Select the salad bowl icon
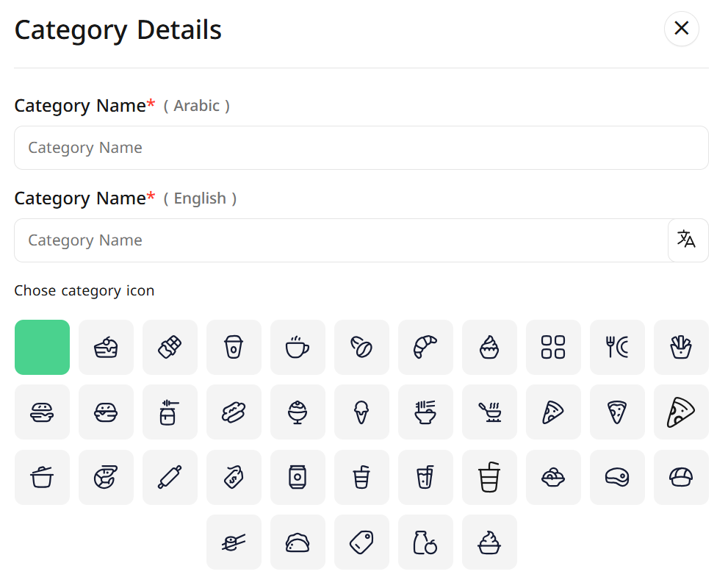This screenshot has width=728, height=577. 553,477
